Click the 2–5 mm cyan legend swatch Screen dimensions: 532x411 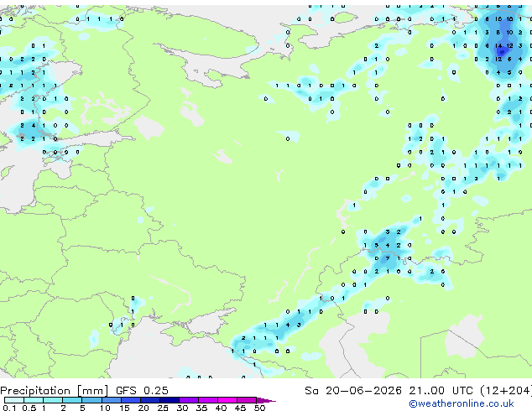pyautogui.click(x=72, y=400)
